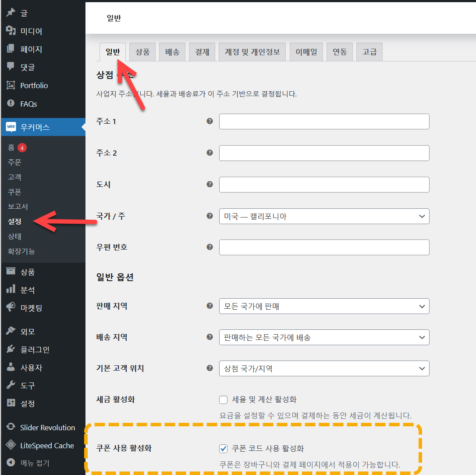The width and height of the screenshot is (476, 475).
Task: Expand the 기본 고객 위치 dropdown
Action: click(x=324, y=368)
